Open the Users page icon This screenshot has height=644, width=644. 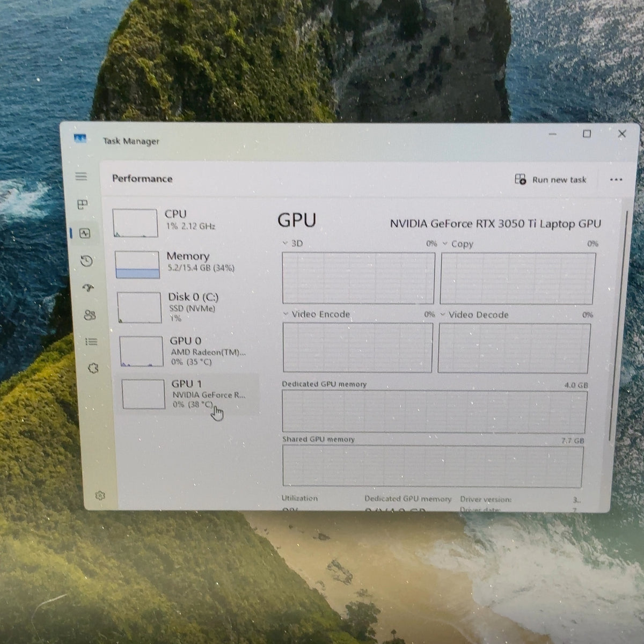90,315
